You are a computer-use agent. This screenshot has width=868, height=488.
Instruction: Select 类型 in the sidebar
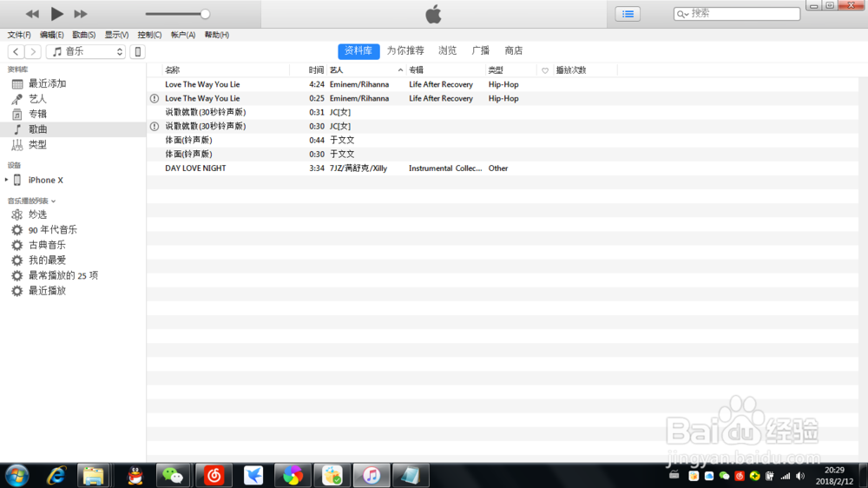click(73, 145)
